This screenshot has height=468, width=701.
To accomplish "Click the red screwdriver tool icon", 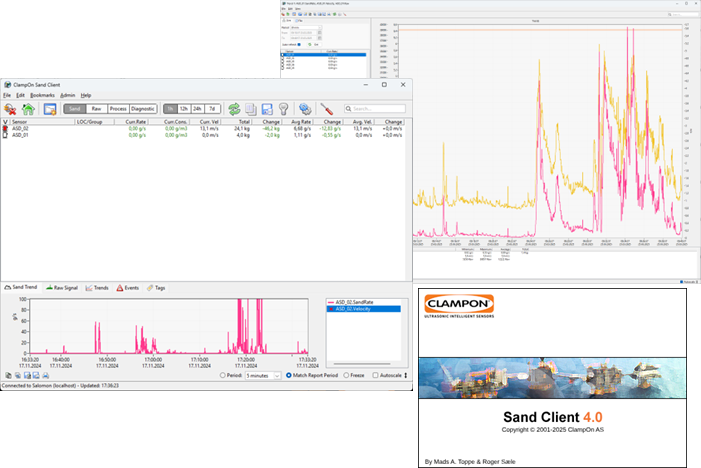I will coord(327,109).
